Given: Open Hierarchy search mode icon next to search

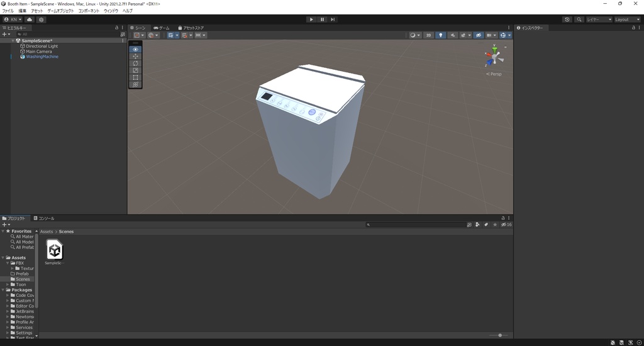Looking at the screenshot, I should pyautogui.click(x=123, y=35).
